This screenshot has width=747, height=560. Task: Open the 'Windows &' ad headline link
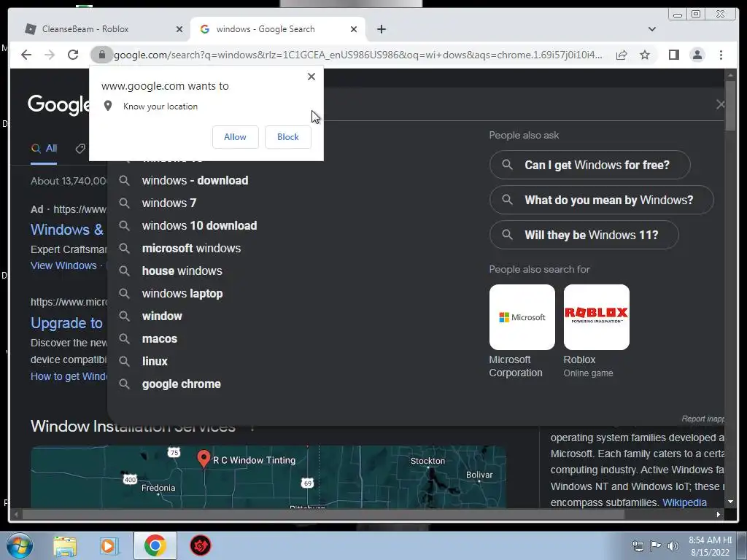(x=67, y=230)
